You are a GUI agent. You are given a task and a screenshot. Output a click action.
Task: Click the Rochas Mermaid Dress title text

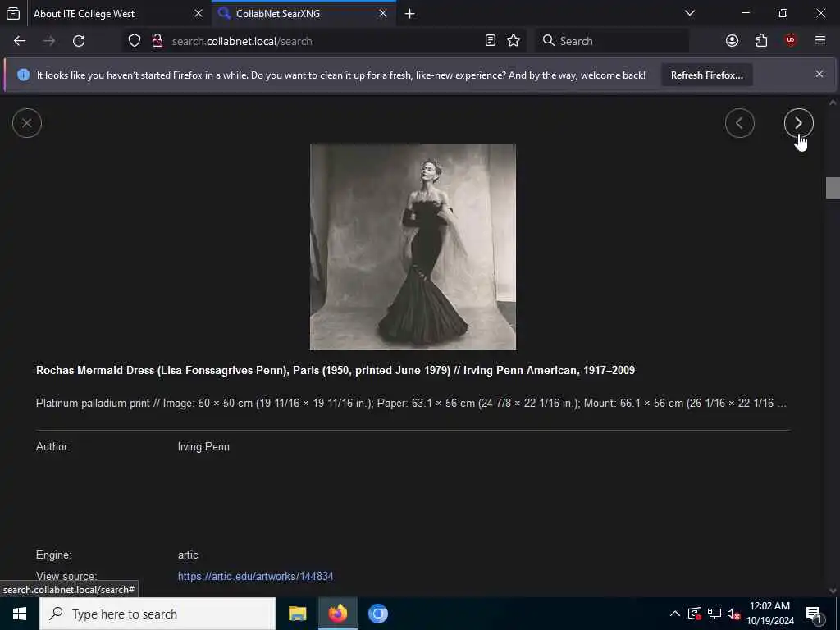coord(336,370)
